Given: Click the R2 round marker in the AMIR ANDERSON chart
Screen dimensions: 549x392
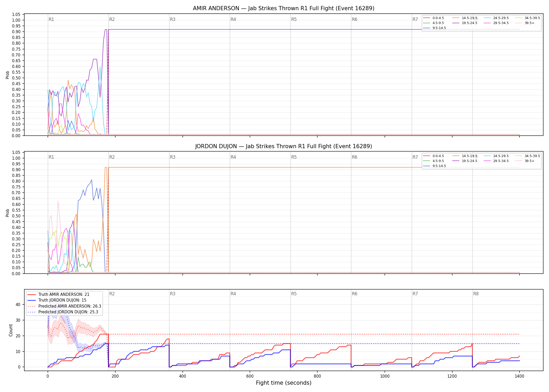Looking at the screenshot, I should [112, 19].
